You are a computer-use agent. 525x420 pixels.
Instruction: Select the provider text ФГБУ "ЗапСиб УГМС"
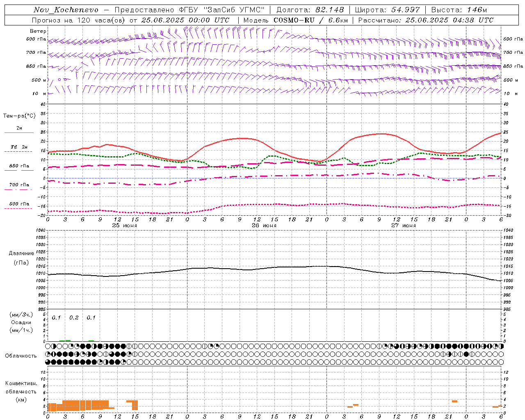pos(222,10)
